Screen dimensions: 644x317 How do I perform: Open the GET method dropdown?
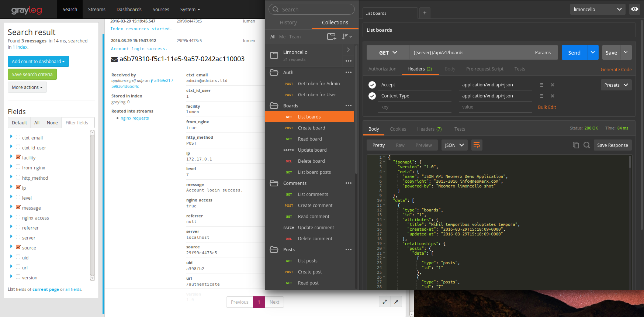(388, 52)
